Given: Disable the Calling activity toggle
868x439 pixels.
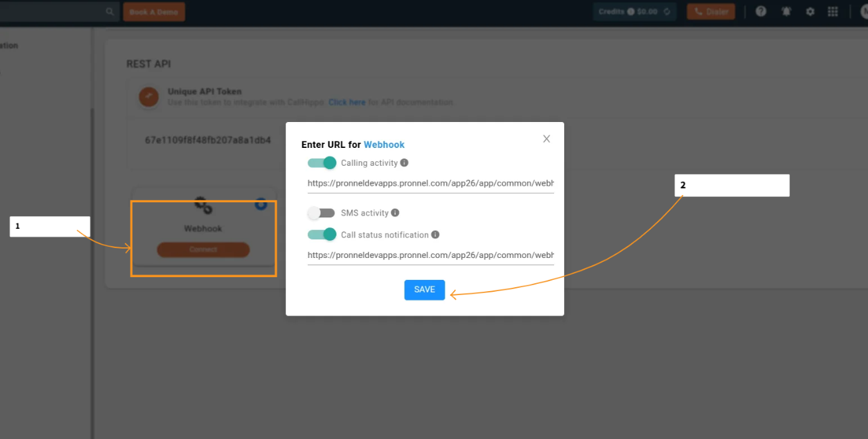Looking at the screenshot, I should (322, 162).
